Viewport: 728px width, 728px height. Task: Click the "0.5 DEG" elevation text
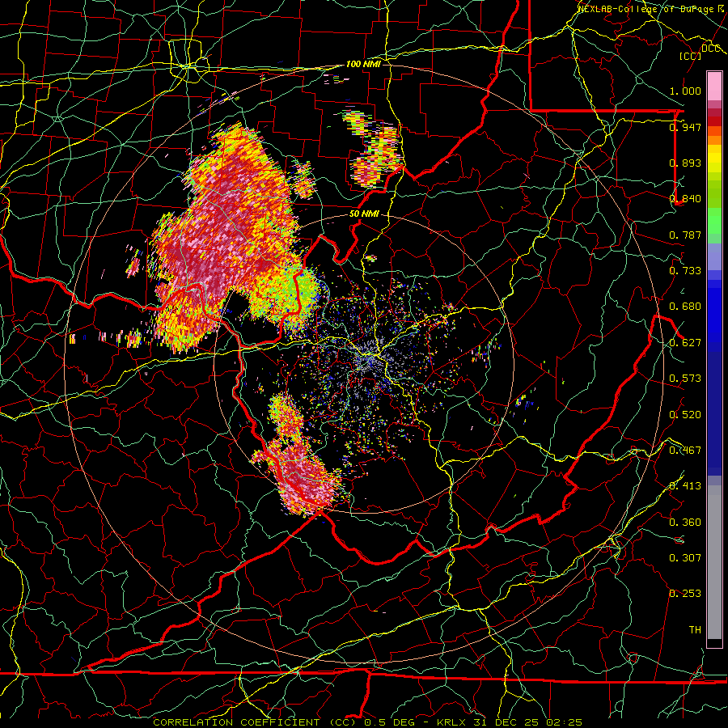coord(390,722)
